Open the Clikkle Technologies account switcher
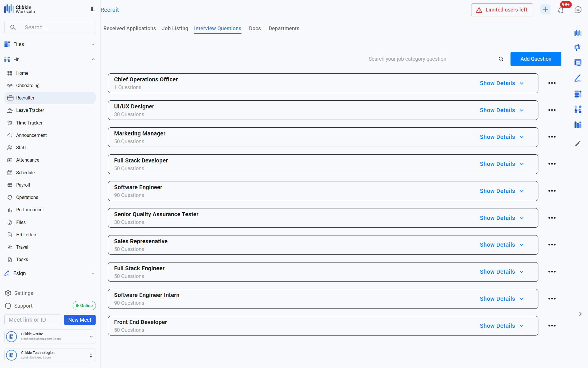The width and height of the screenshot is (588, 368). 50,355
